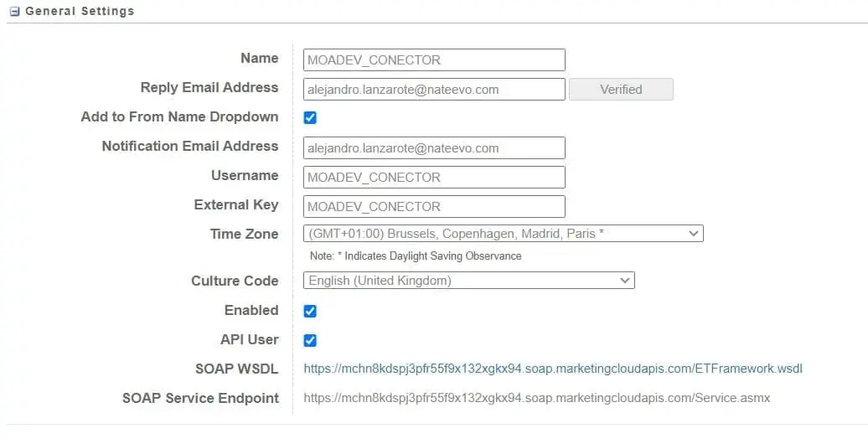Focus the Reply Email Address input
The height and width of the screenshot is (444, 868).
pyautogui.click(x=434, y=89)
